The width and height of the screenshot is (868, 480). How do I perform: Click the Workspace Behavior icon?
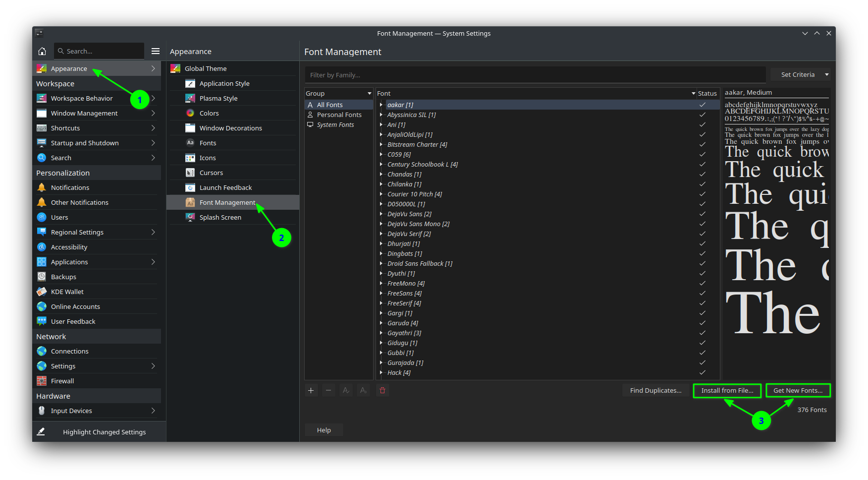(42, 98)
